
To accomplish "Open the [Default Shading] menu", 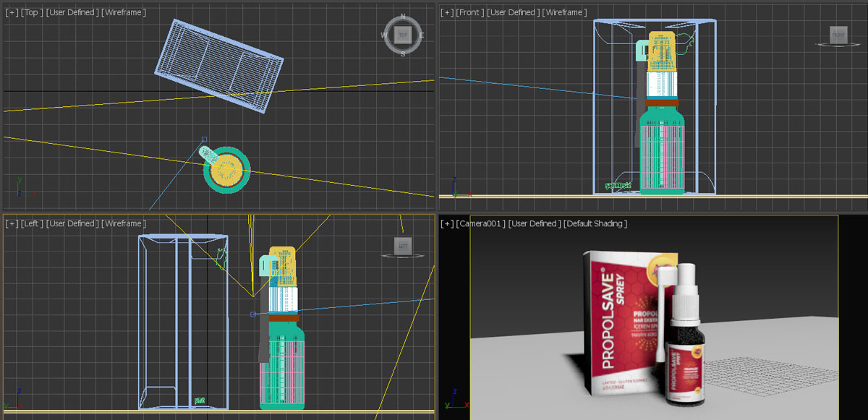I will [x=595, y=223].
